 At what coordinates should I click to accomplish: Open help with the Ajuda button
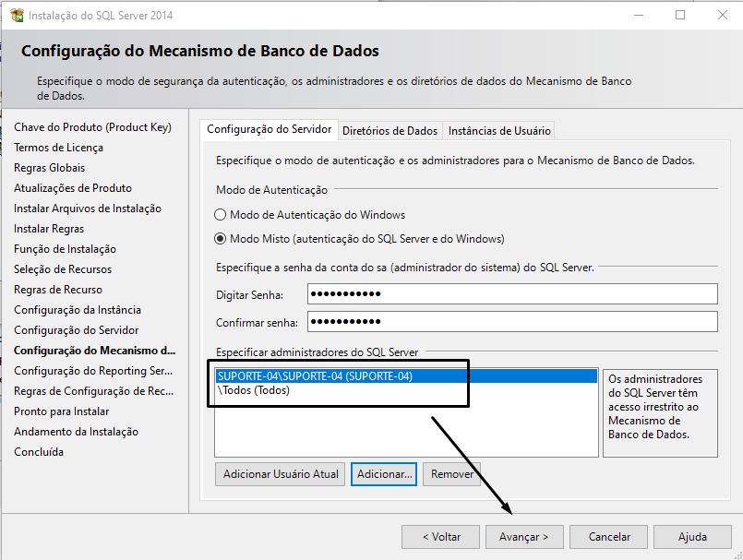[x=692, y=537]
